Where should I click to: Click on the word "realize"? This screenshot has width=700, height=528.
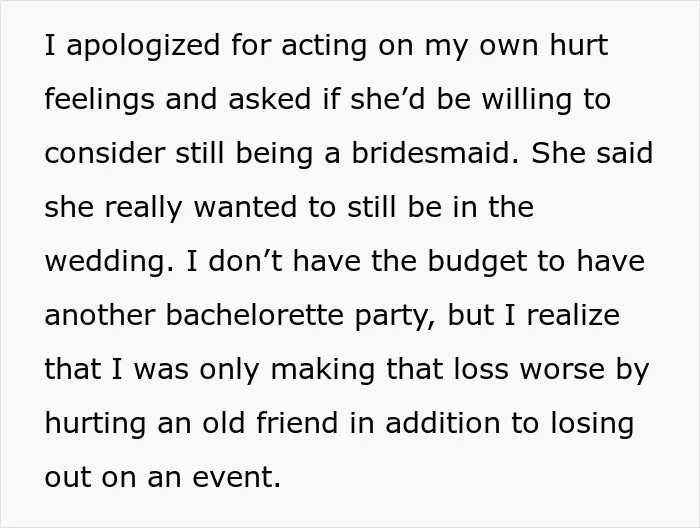pyautogui.click(x=573, y=315)
